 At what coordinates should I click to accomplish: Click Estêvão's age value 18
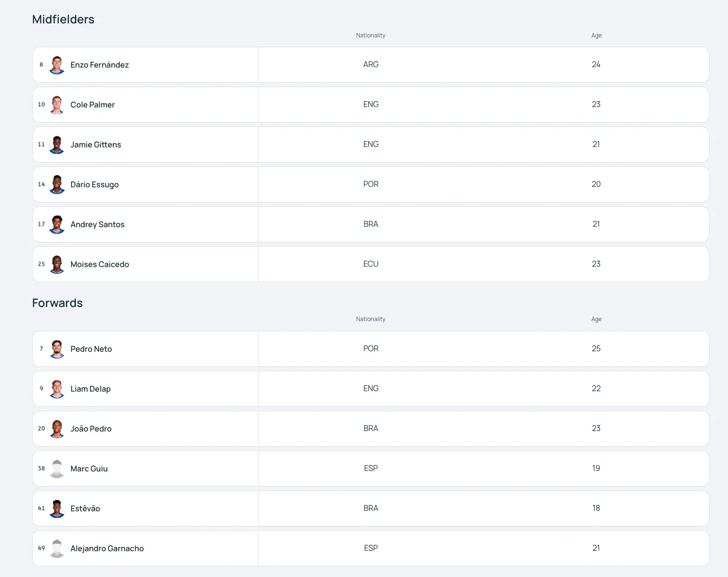point(596,508)
